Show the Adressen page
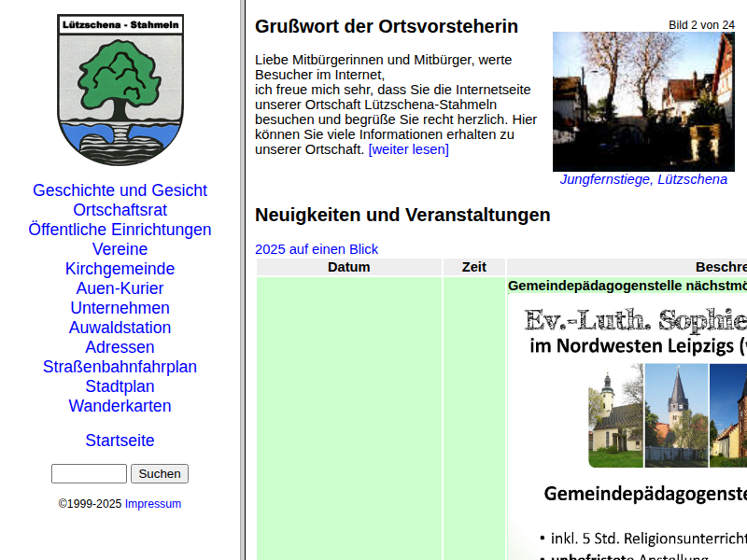The image size is (747, 560). (x=120, y=347)
